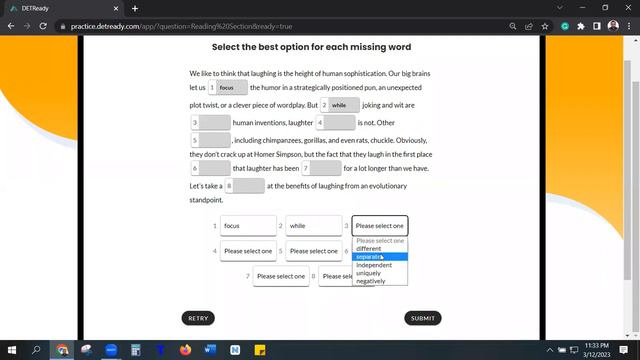Go forward with the browser arrow
The width and height of the screenshot is (640, 360).
point(27,26)
